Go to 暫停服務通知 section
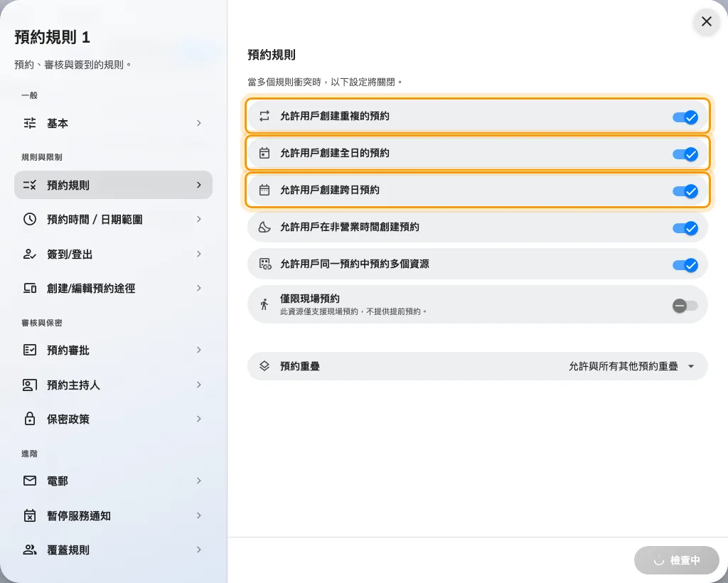This screenshot has width=728, height=583. [113, 515]
